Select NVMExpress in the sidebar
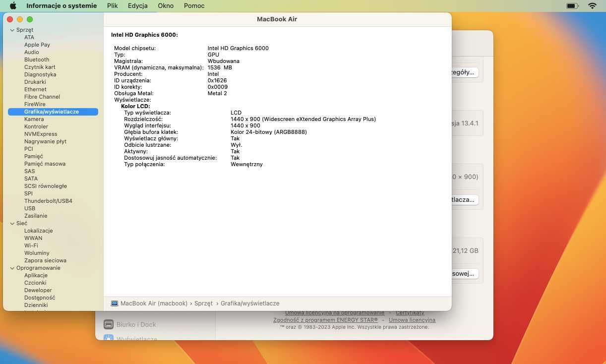This screenshot has height=364, width=606. click(41, 134)
